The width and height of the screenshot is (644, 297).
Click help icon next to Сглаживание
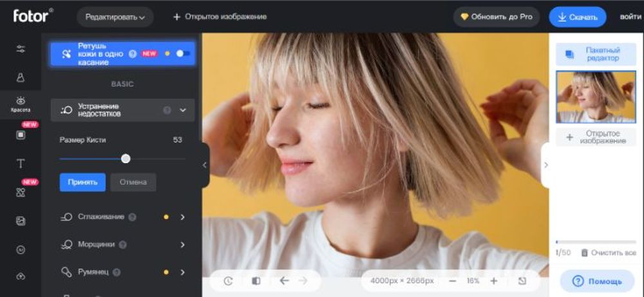pyautogui.click(x=132, y=217)
